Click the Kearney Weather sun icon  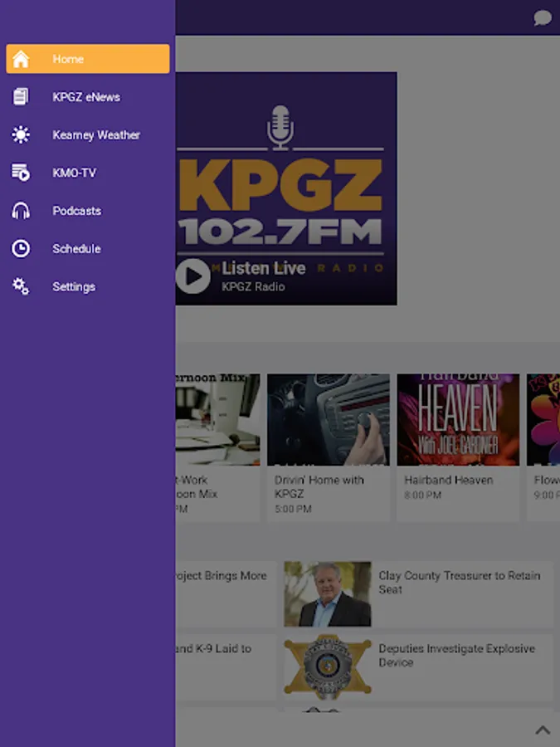pyautogui.click(x=21, y=134)
